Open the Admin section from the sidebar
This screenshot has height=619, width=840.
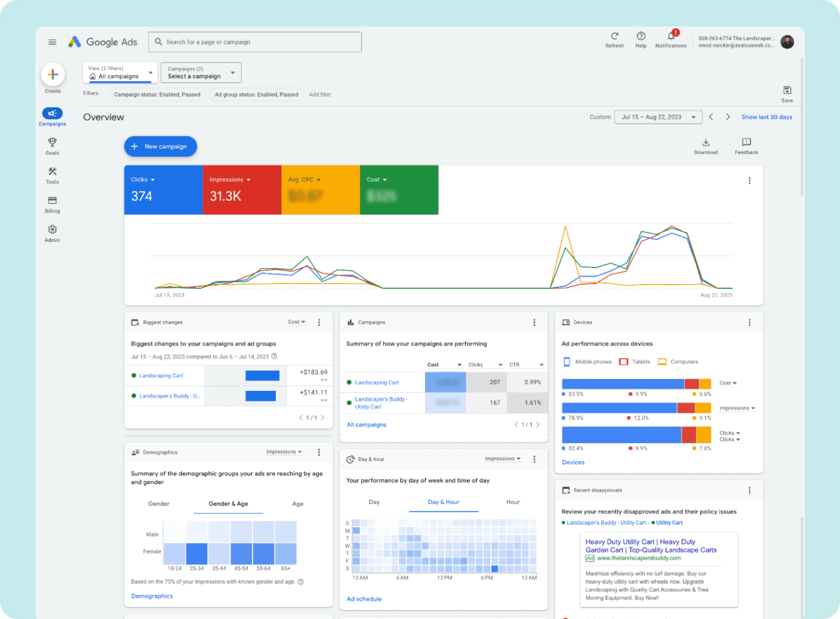(52, 233)
